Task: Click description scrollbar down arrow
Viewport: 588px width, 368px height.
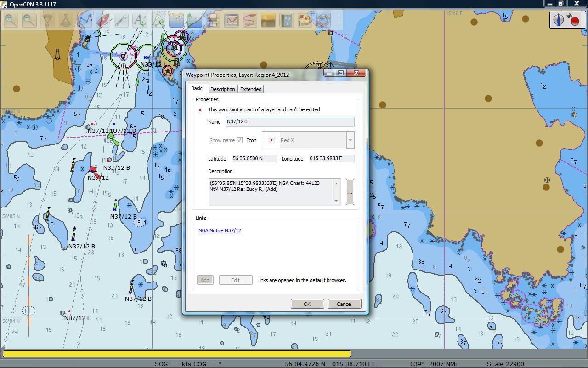Action: click(337, 201)
